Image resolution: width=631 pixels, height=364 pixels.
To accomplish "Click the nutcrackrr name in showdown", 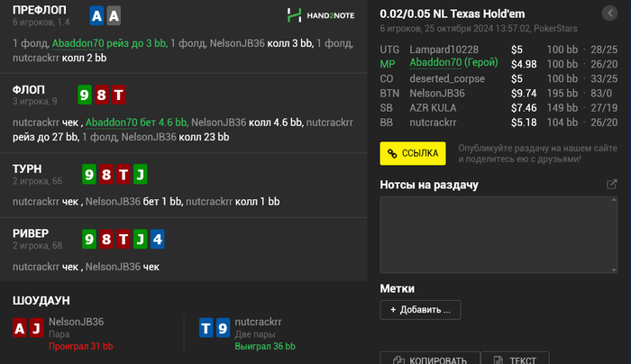I will (x=259, y=321).
